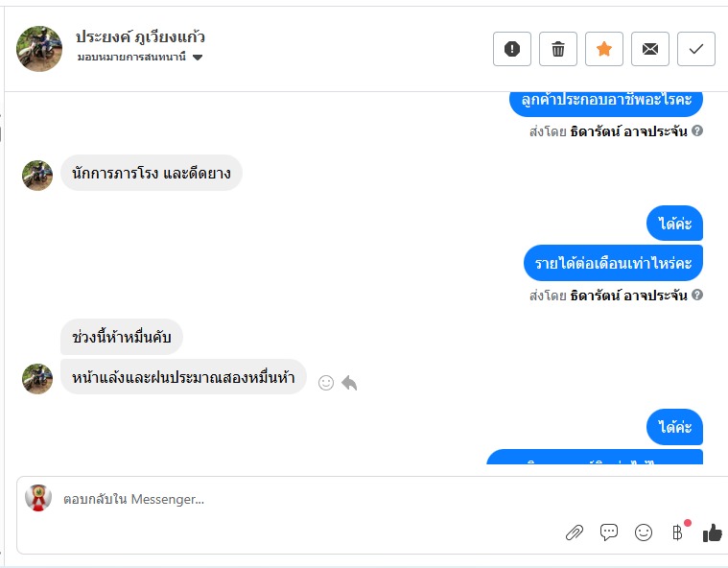The width and height of the screenshot is (728, 568).
Task: Click the customer's profile picture in header
Action: click(x=39, y=49)
